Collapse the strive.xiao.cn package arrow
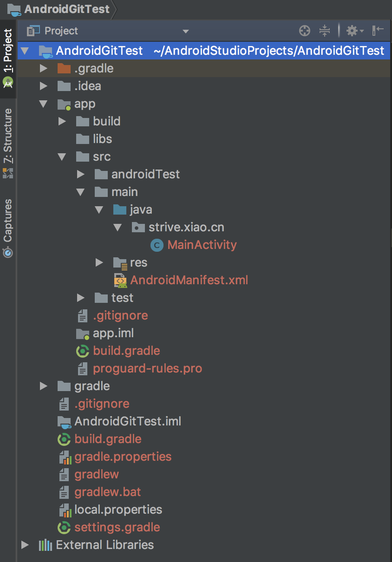Screen dimensions: 392x562 pos(118,228)
